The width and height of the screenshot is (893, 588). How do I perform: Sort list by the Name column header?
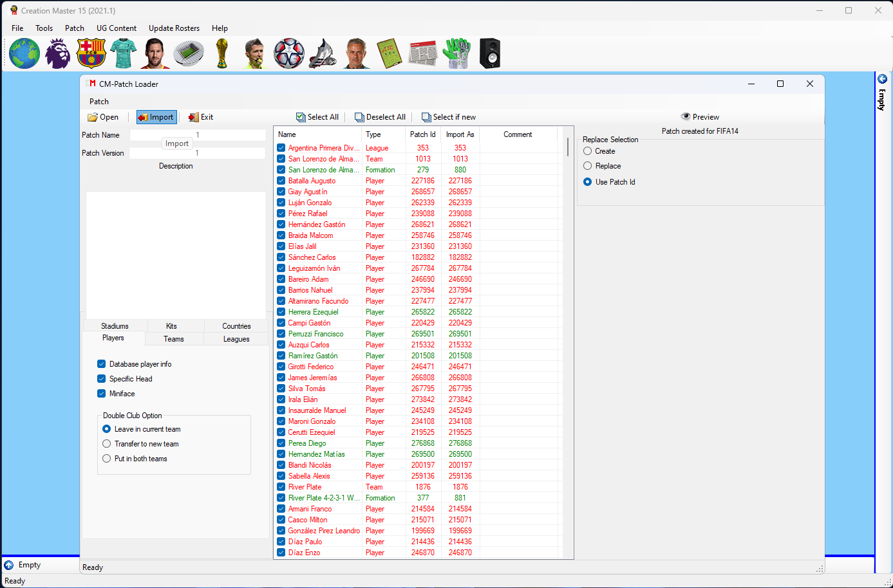click(318, 134)
